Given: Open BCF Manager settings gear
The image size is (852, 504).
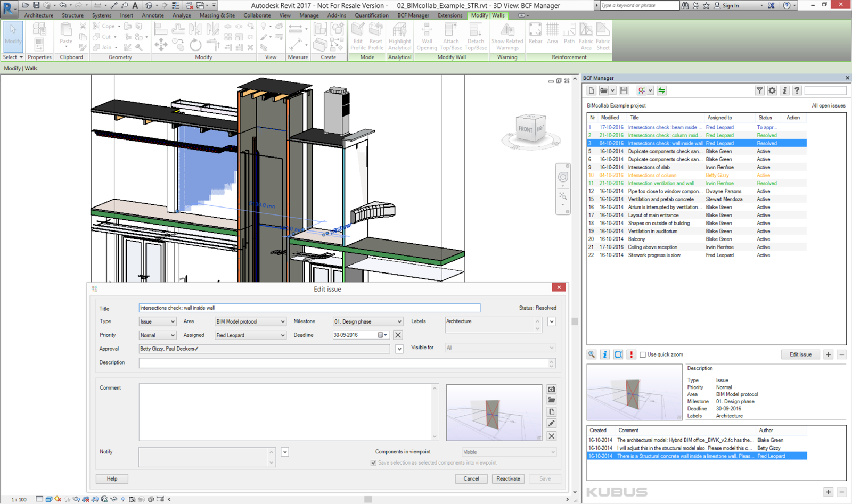Looking at the screenshot, I should point(772,90).
